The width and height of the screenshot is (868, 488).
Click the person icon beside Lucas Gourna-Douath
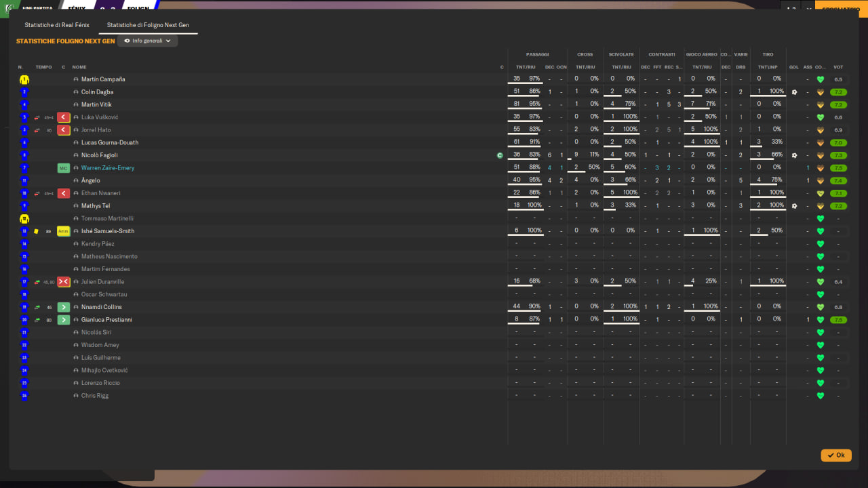76,143
